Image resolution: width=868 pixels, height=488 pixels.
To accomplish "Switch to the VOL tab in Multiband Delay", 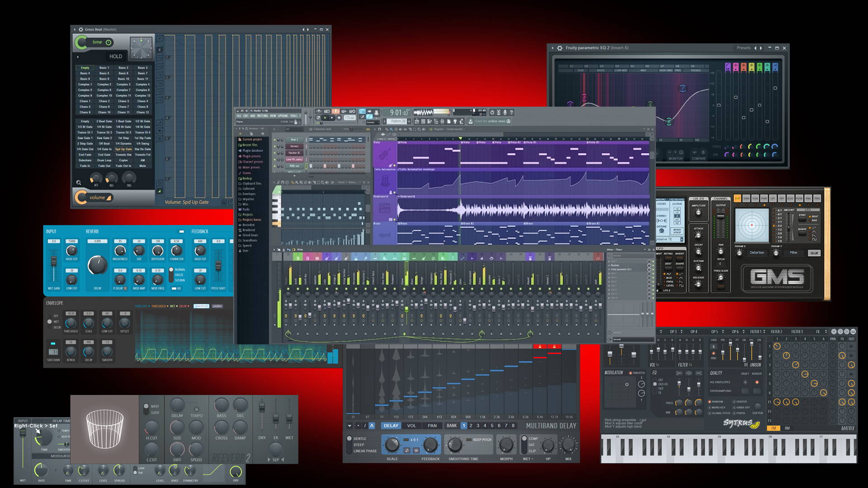I will pyautogui.click(x=411, y=426).
